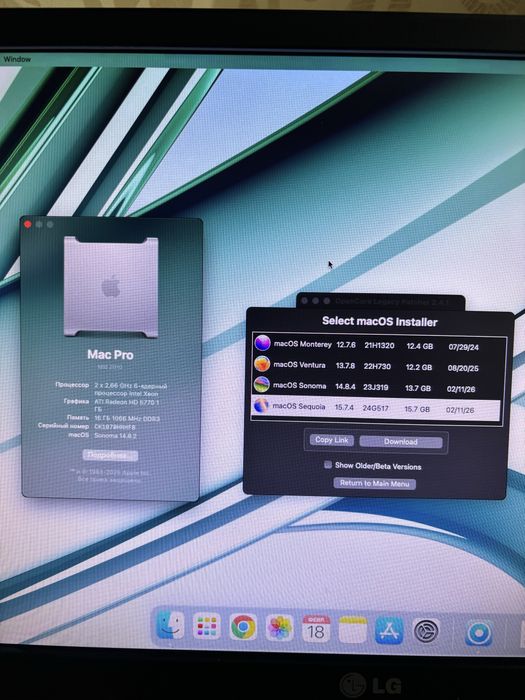Launch Google Chrome from the Dock
Image resolution: width=525 pixels, height=700 pixels.
243,627
